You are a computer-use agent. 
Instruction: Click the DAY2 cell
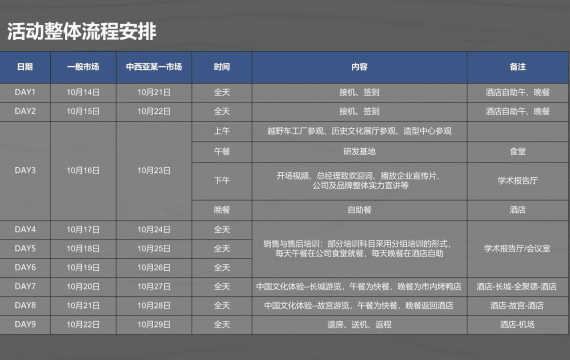pos(25,112)
